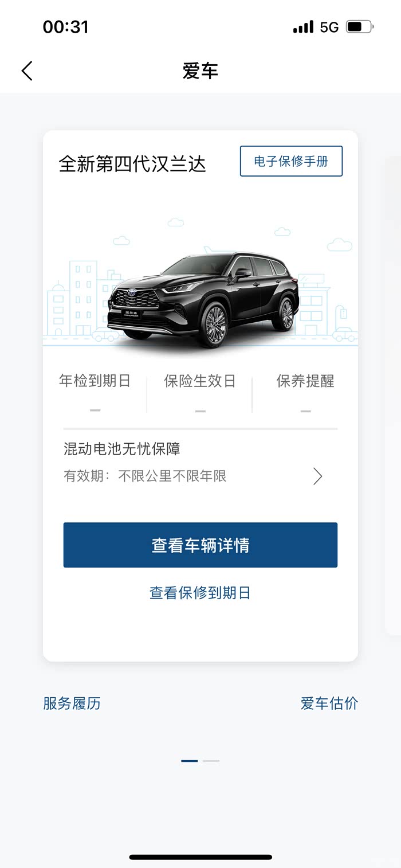
Task: Select the first page indicator dash
Action: coord(190,761)
